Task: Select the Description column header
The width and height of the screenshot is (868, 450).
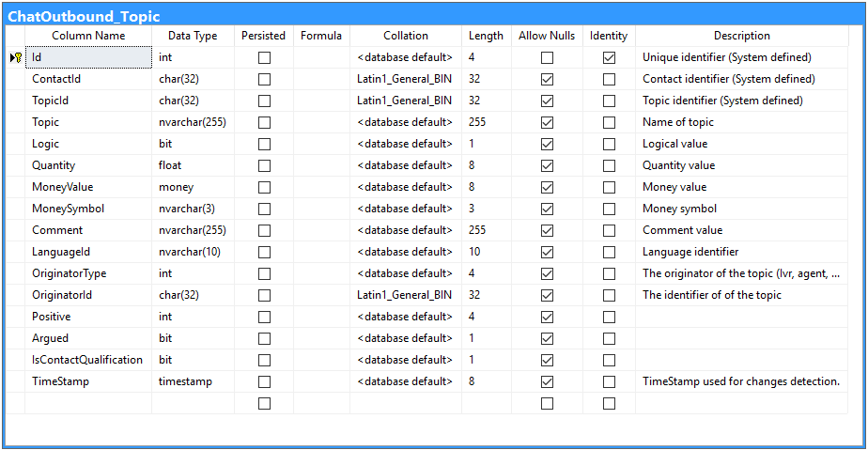Action: point(742,36)
